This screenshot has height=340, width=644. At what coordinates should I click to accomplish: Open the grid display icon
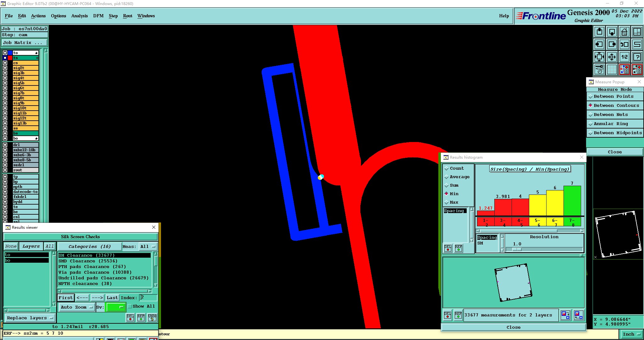(612, 69)
